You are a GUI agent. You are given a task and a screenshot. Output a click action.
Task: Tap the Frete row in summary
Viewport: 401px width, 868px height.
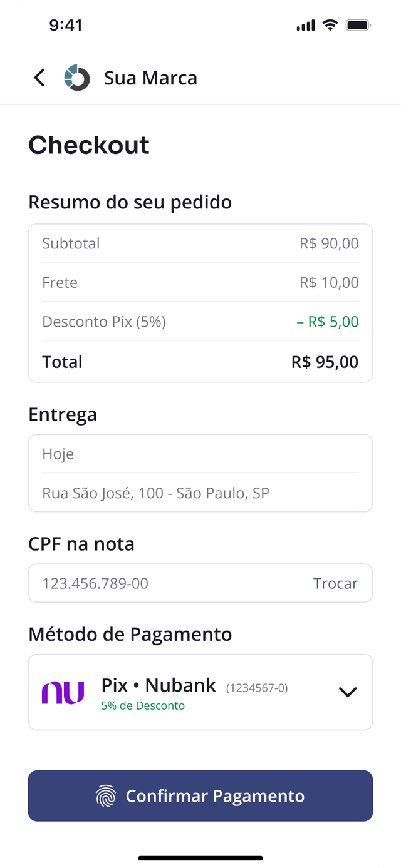tap(200, 282)
